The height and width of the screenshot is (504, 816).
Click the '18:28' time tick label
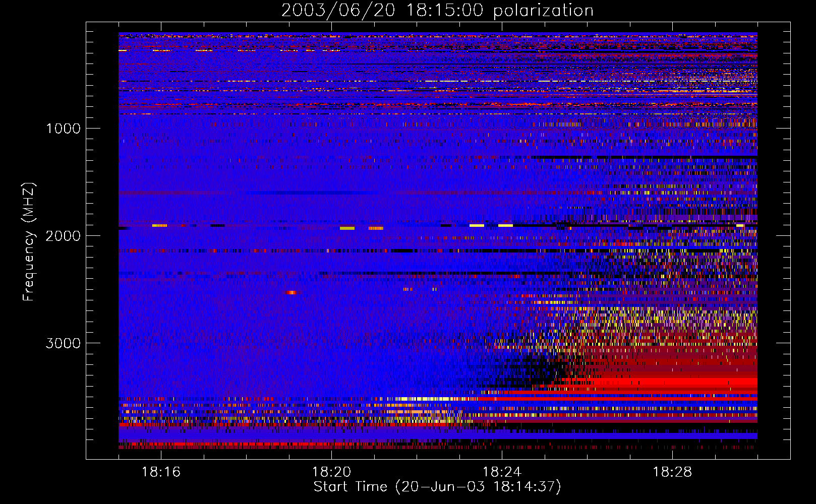(672, 472)
